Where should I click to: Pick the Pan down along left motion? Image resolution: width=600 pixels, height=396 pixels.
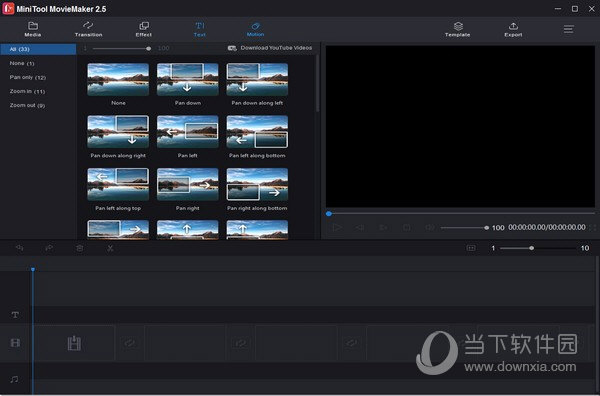pyautogui.click(x=257, y=80)
